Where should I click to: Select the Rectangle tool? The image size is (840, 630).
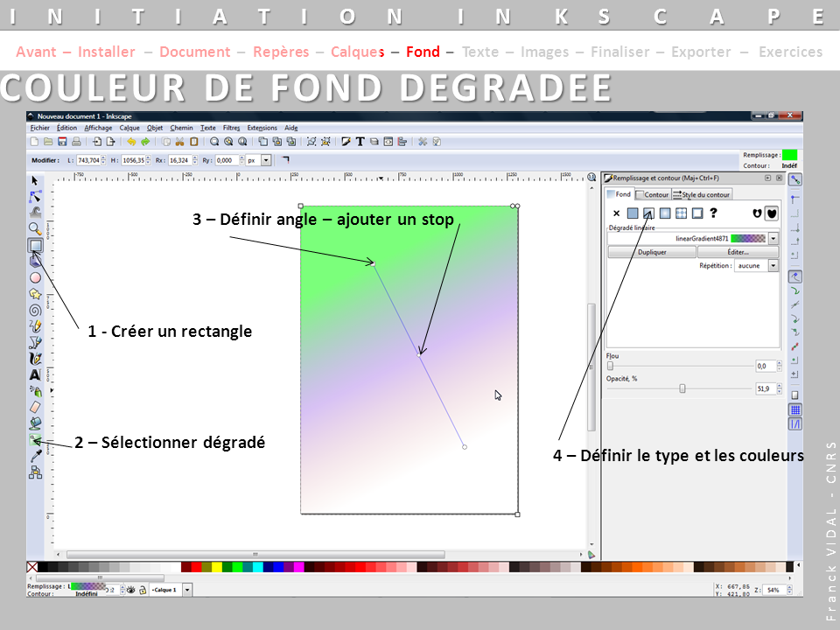(35, 245)
